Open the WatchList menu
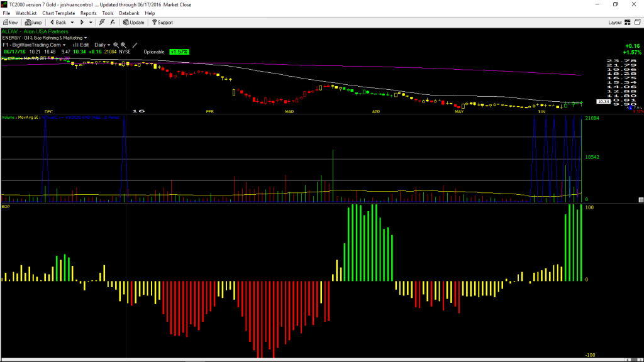 (26, 13)
